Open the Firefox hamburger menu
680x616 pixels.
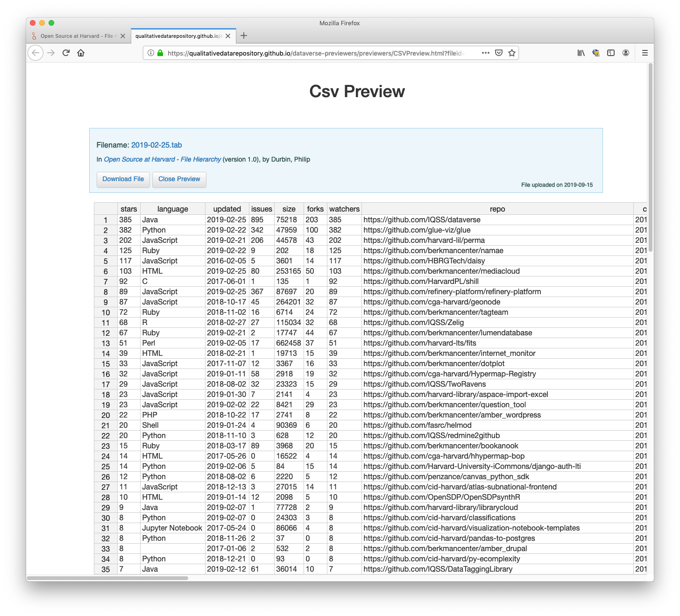click(645, 53)
